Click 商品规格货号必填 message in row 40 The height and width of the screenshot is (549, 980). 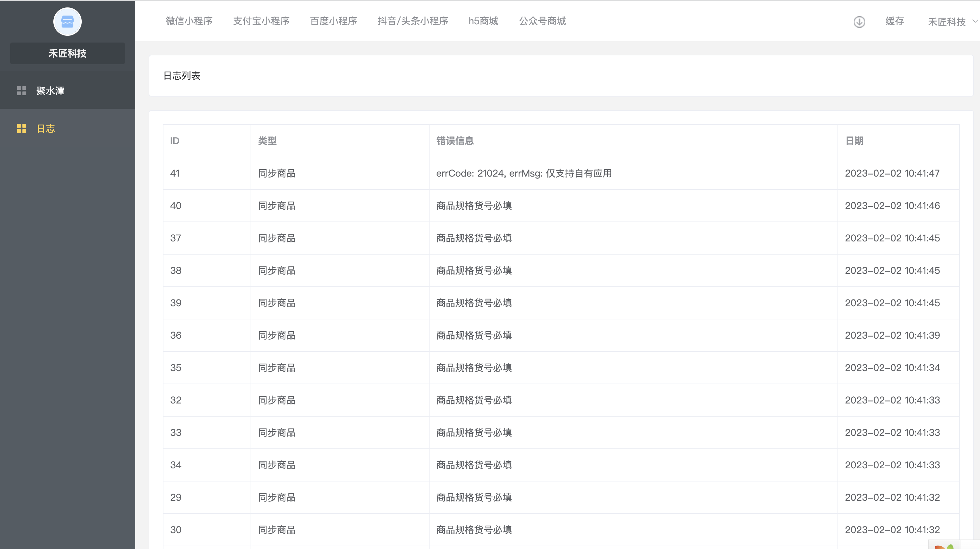pos(474,205)
